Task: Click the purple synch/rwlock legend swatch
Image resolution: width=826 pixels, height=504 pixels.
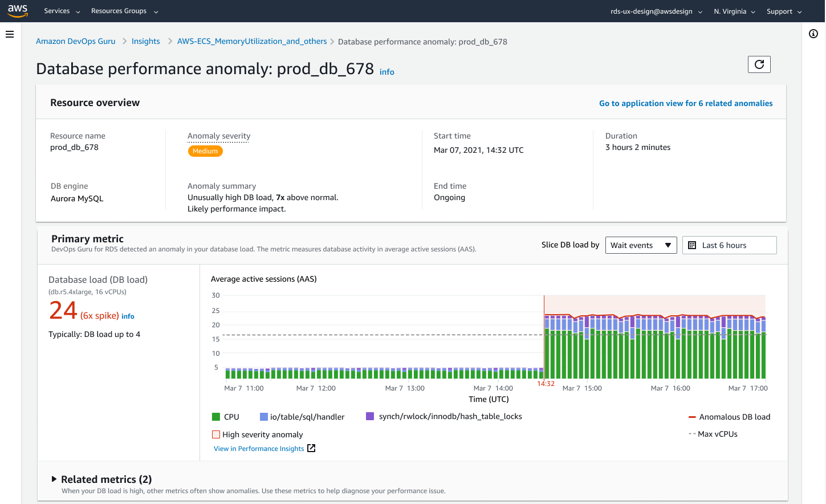Action: point(370,416)
